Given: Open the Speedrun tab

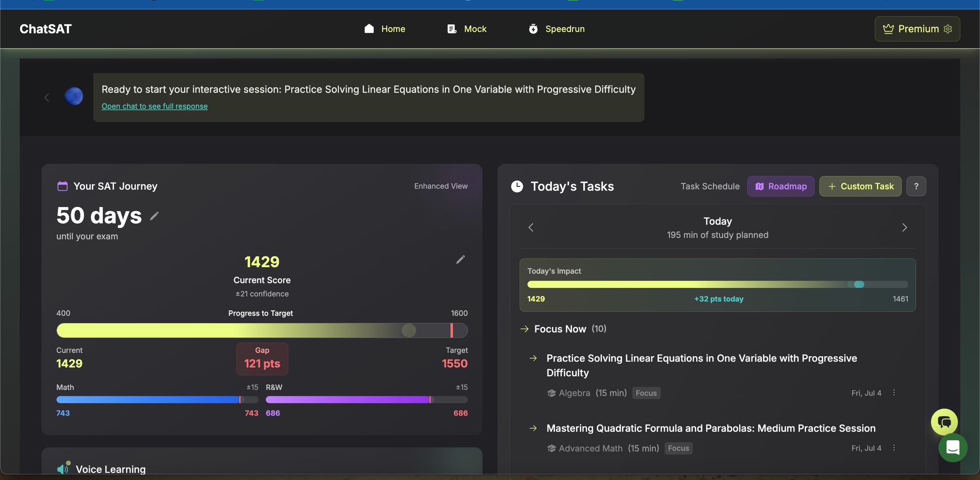Looking at the screenshot, I should tap(557, 29).
